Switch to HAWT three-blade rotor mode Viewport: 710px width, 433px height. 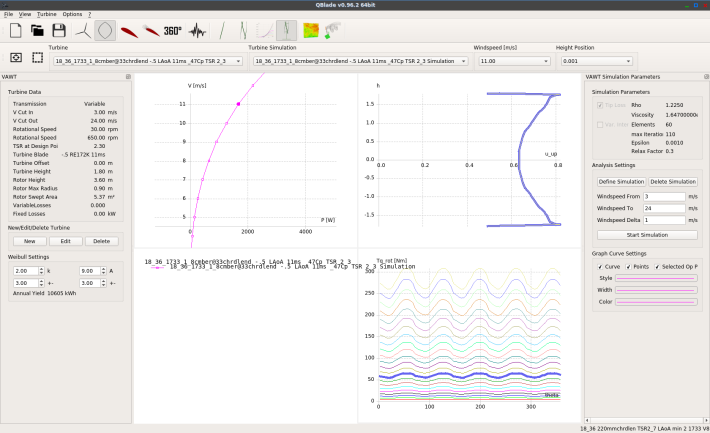[83, 31]
